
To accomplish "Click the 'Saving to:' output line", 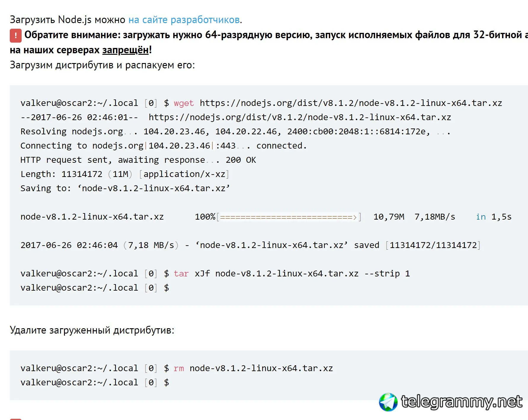I will tap(125, 188).
